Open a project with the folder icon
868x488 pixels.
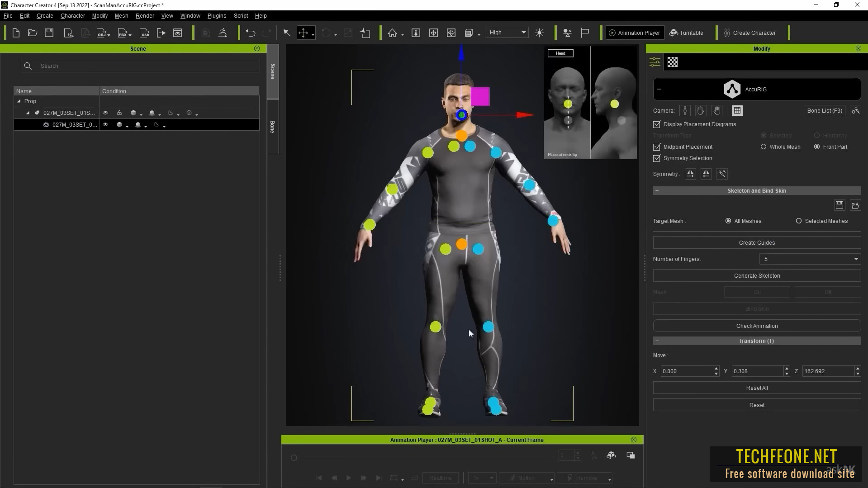[x=32, y=33]
